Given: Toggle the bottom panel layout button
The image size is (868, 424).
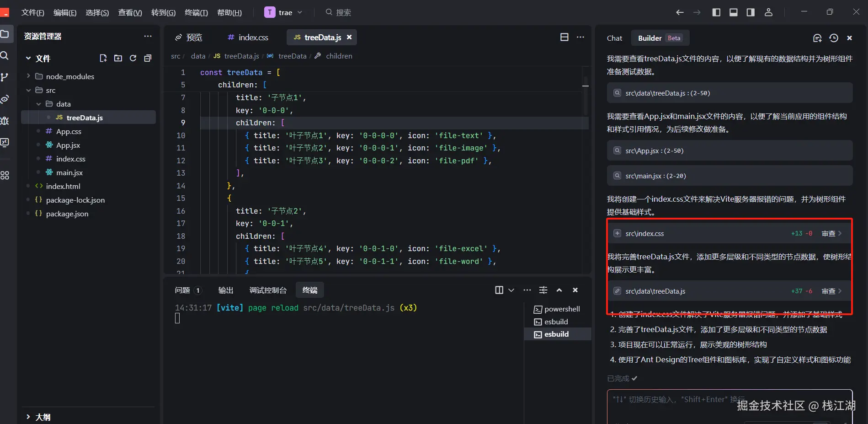Looking at the screenshot, I should (x=733, y=12).
